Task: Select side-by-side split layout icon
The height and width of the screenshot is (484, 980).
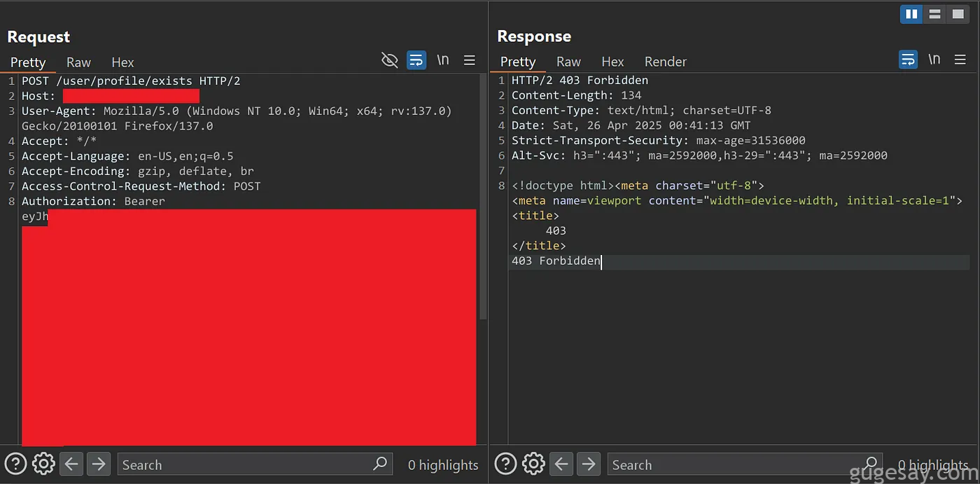Action: 911,14
